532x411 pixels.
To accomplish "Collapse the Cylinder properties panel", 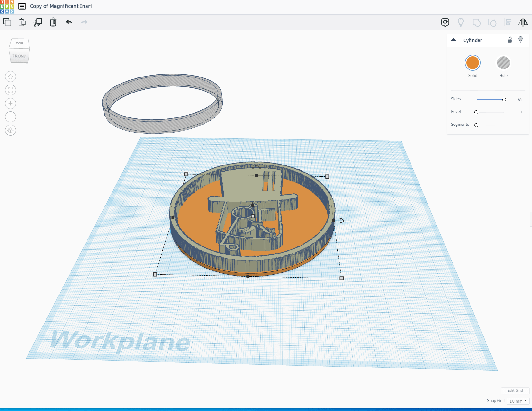I will tap(453, 40).
